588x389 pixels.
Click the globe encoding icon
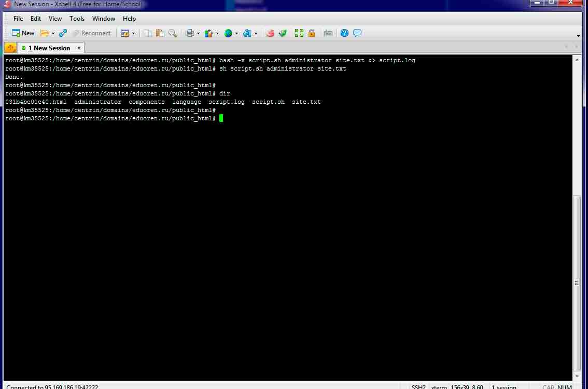(228, 33)
